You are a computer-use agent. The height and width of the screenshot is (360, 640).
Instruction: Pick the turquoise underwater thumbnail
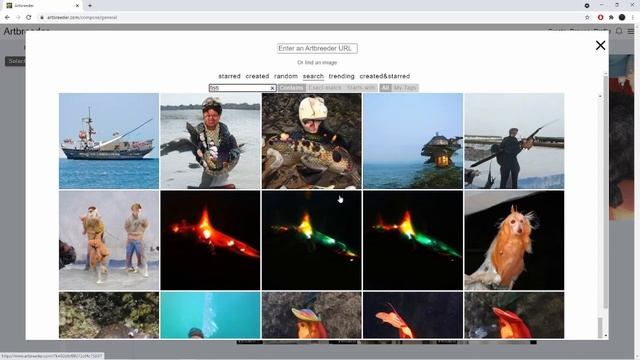click(210, 315)
